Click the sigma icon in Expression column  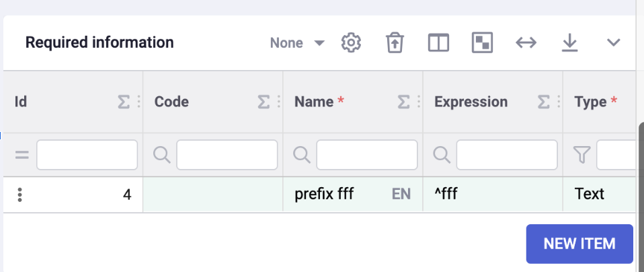[x=543, y=102]
